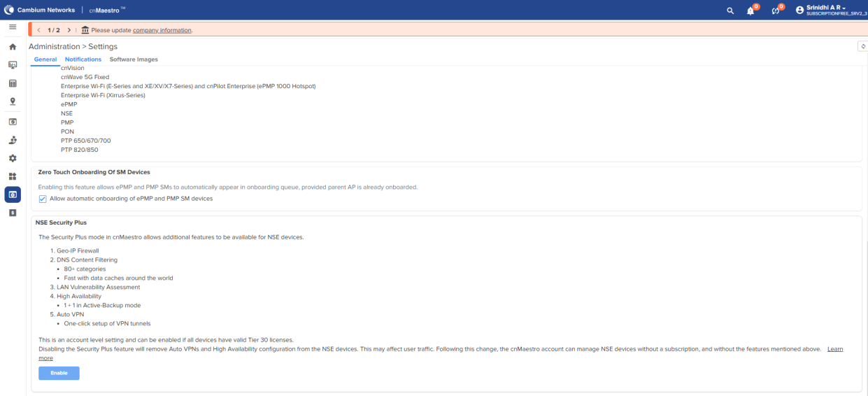Click the cnMaestro product title
This screenshot has height=396, width=868.
(x=107, y=10)
